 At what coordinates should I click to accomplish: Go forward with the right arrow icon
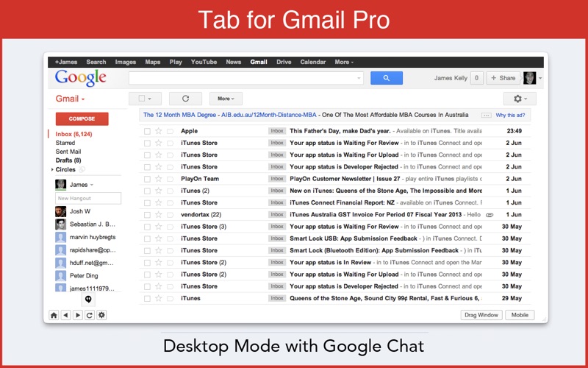[78, 315]
